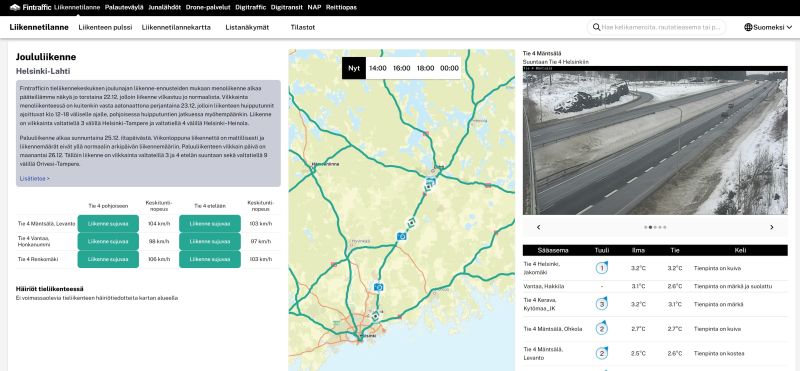This screenshot has height=371, width=800.
Task: Click the Fintraffic logo icon
Action: point(15,8)
